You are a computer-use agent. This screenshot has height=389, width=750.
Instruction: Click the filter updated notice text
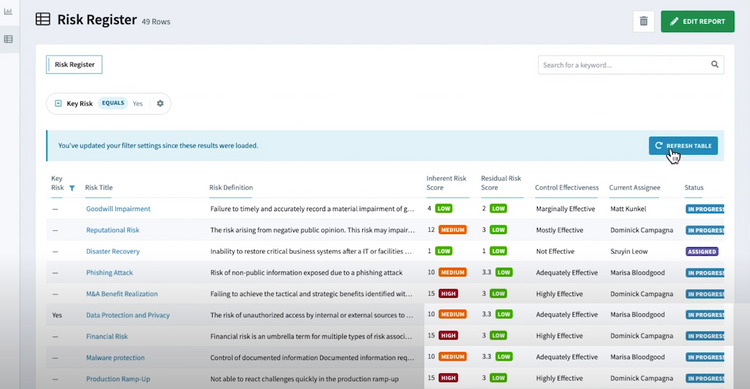tap(158, 145)
